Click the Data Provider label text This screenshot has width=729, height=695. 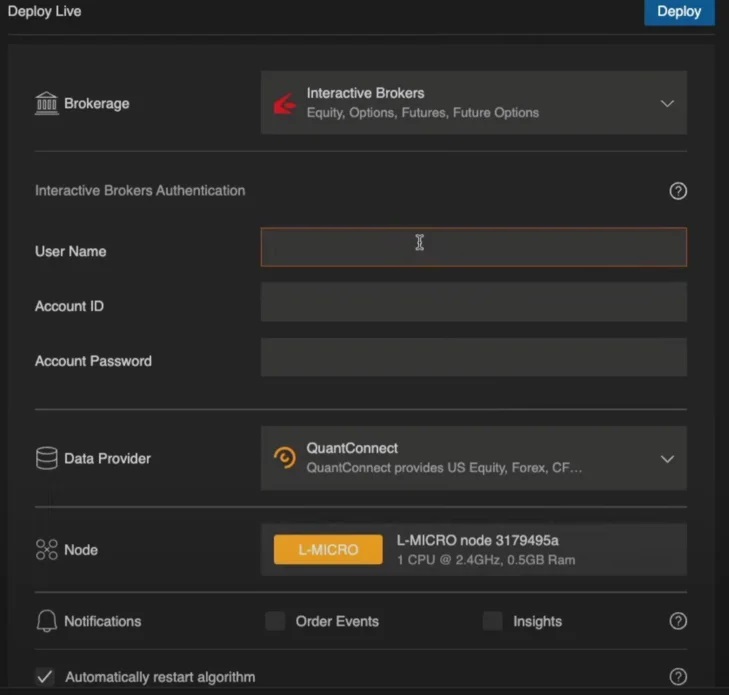(x=107, y=459)
